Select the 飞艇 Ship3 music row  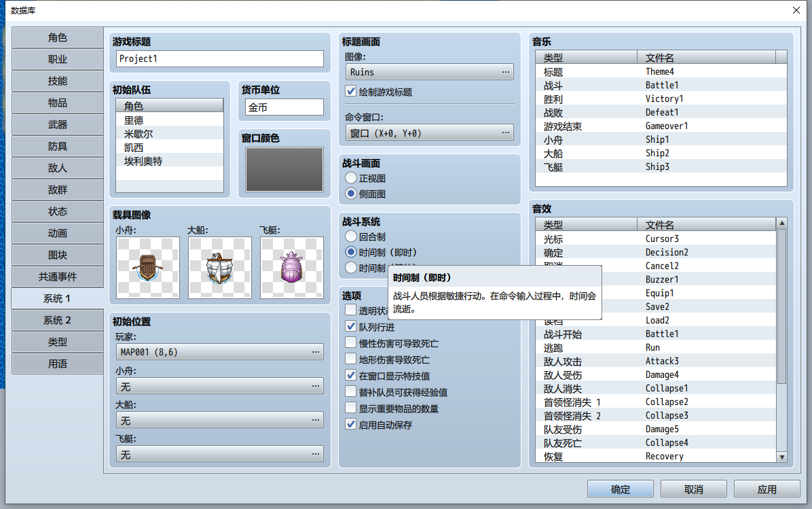(x=661, y=166)
